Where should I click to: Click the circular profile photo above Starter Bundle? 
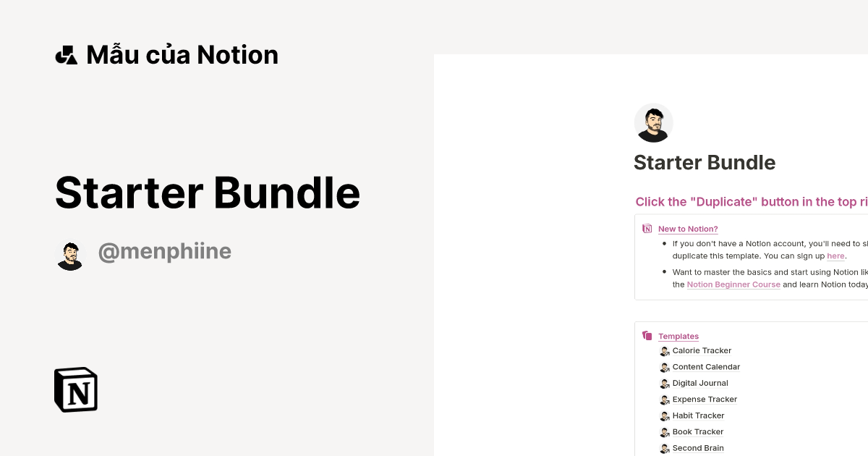[x=653, y=122]
